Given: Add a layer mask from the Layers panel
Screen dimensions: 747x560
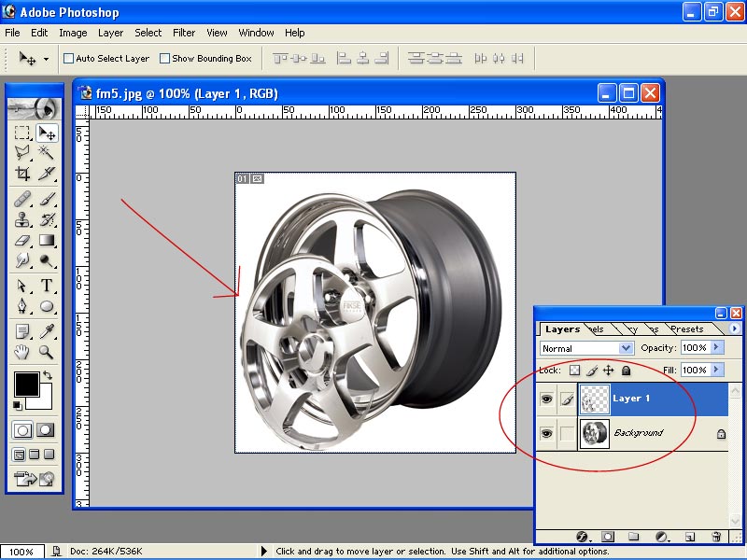Looking at the screenshot, I should (x=608, y=537).
